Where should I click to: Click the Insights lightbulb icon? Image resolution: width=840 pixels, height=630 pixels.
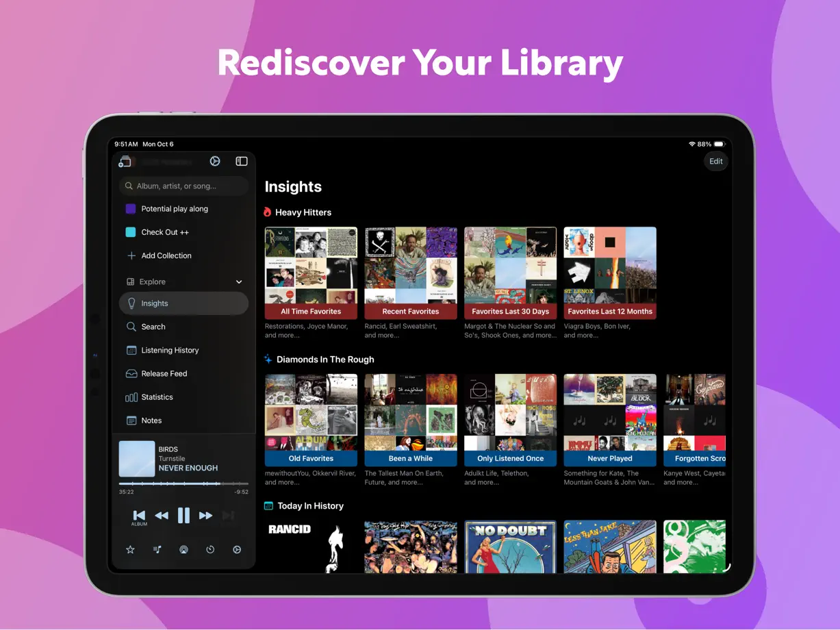(132, 303)
